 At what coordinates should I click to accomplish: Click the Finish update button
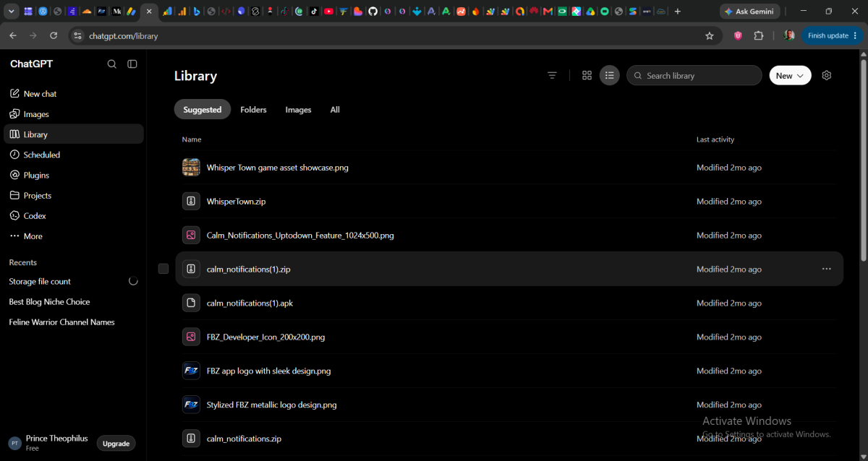[x=833, y=35]
